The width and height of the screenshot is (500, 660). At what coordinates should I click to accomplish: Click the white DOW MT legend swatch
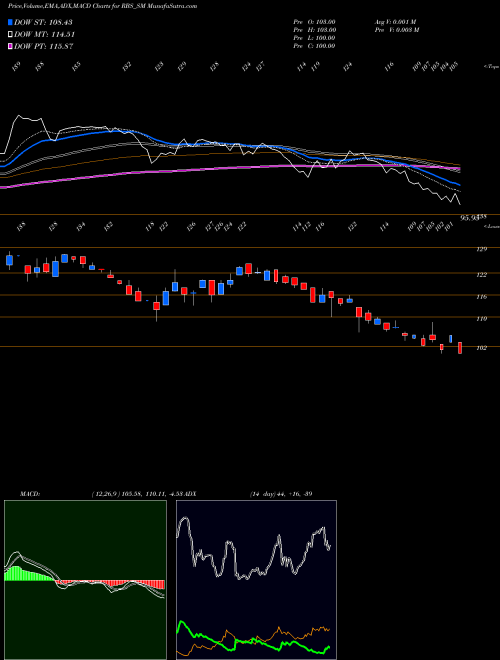coord(11,35)
